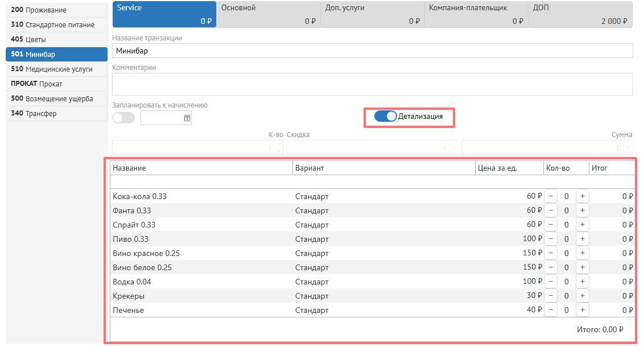Disable the Детализация toggle
This screenshot has height=347, width=644.
385,116
